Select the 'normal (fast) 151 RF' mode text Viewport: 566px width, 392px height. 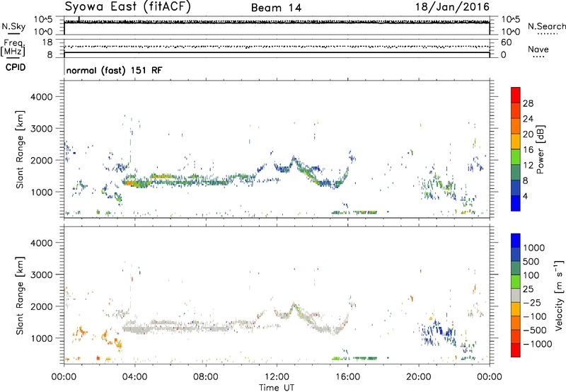click(x=114, y=70)
